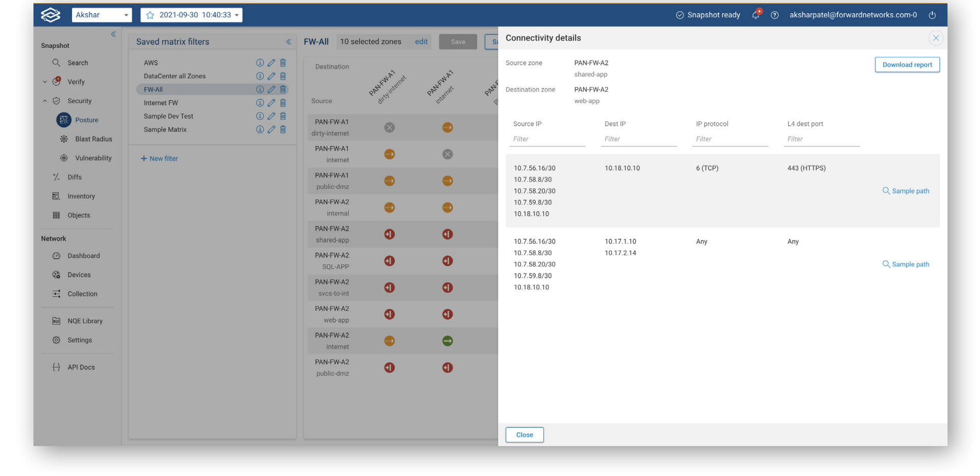This screenshot has height=476, width=980.
Task: Click the power logout icon
Action: 932,15
